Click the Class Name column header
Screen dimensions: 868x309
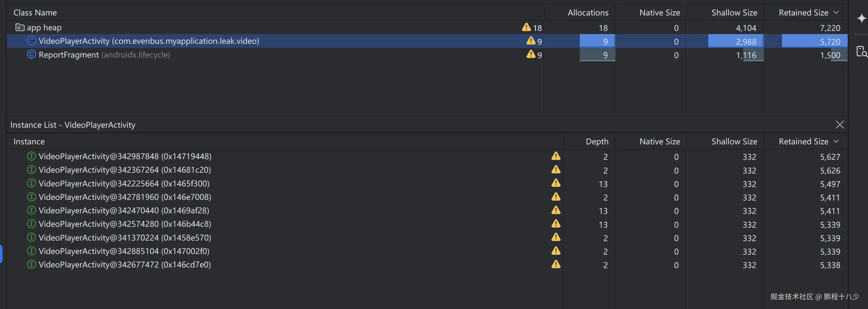(35, 13)
